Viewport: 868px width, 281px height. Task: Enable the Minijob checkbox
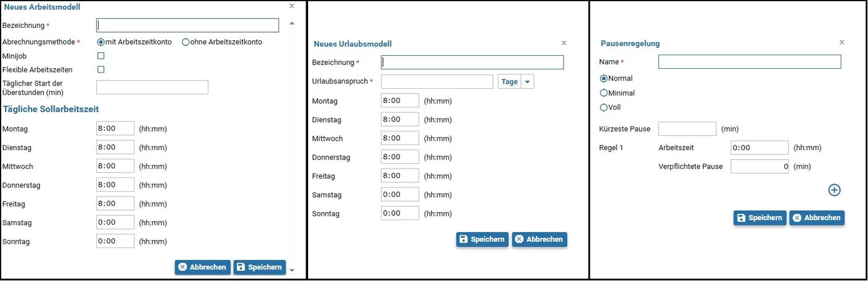[x=101, y=56]
